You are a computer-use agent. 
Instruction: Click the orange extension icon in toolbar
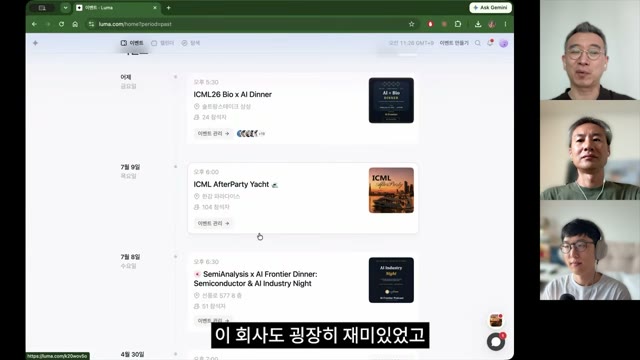click(444, 24)
